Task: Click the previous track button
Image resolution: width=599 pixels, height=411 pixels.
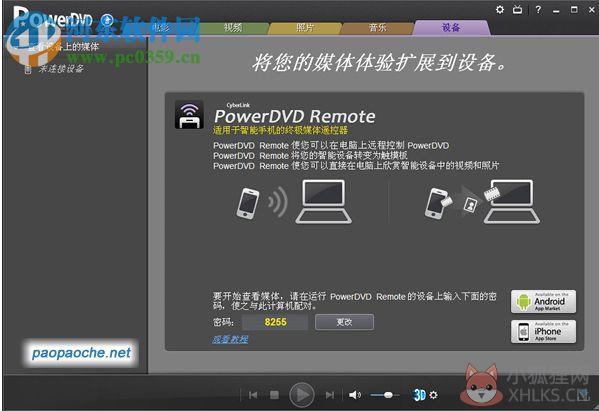Action: tap(253, 395)
